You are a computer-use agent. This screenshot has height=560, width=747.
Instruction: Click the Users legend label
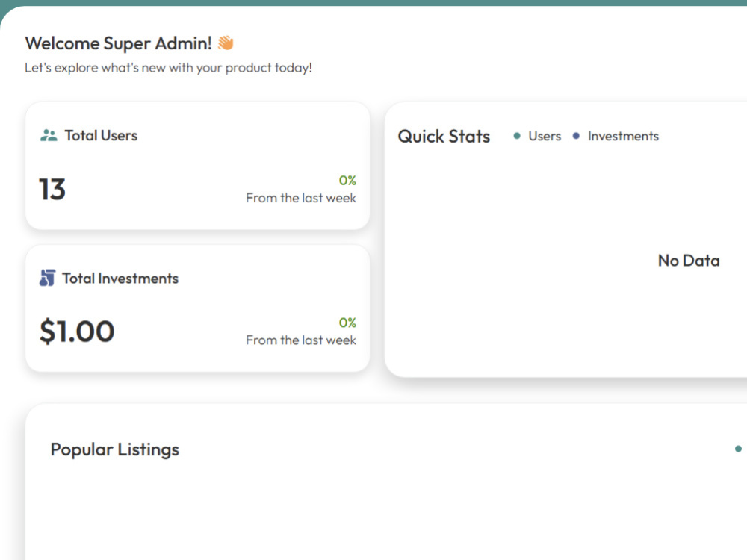pyautogui.click(x=545, y=136)
